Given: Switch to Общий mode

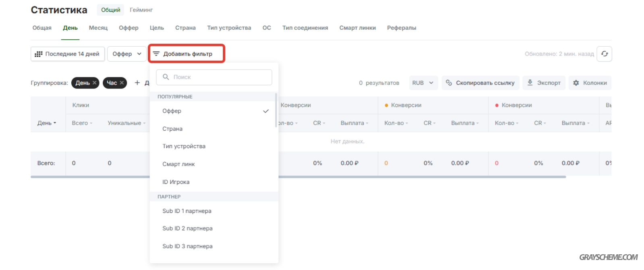Looking at the screenshot, I should (111, 10).
